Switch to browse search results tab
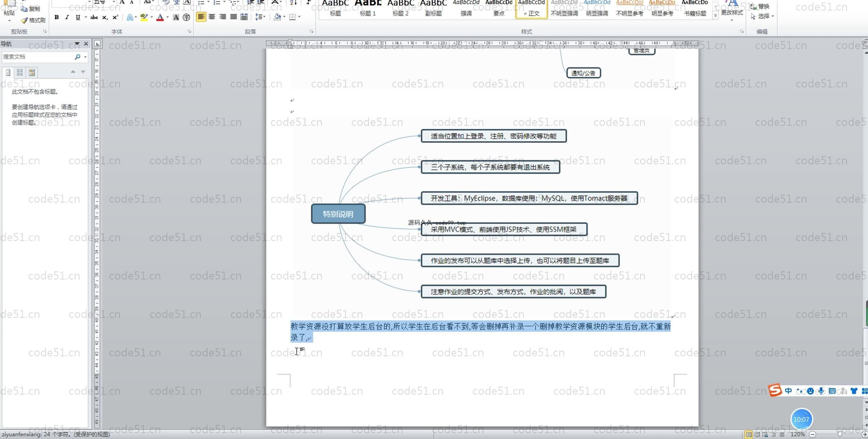 click(x=32, y=72)
